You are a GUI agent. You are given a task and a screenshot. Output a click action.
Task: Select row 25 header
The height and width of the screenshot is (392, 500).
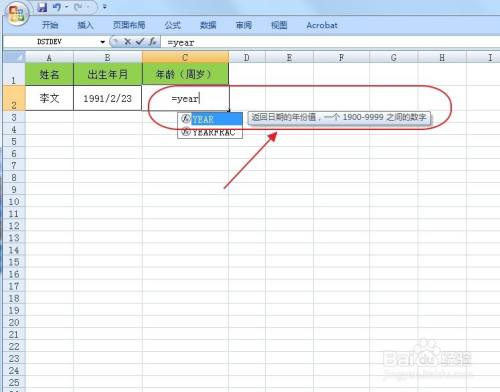pos(14,383)
